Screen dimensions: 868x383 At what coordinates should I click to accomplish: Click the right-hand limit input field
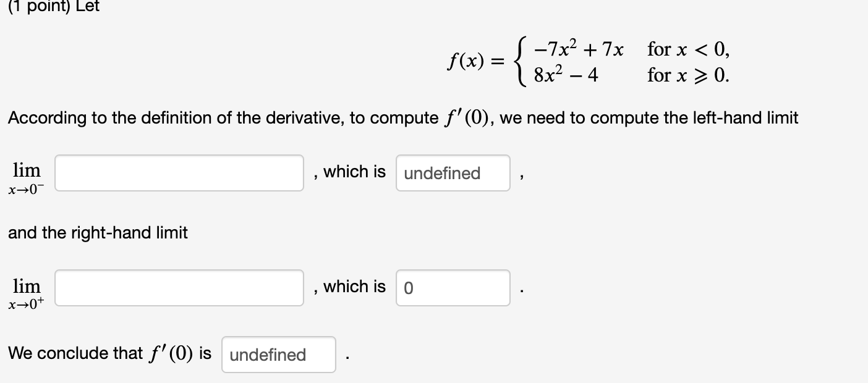pos(179,288)
